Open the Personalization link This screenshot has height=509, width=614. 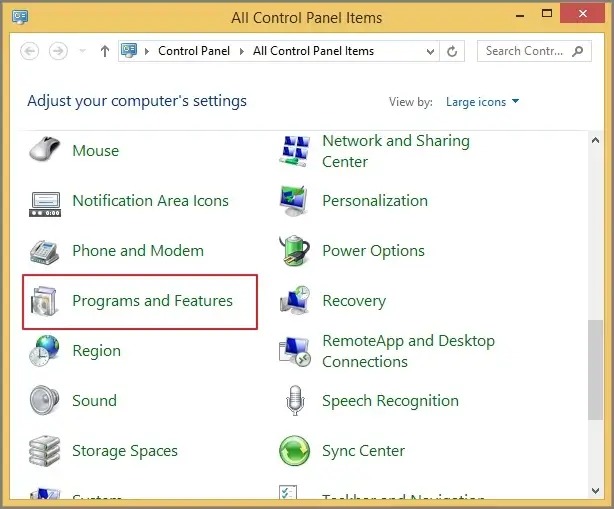pyautogui.click(x=375, y=201)
